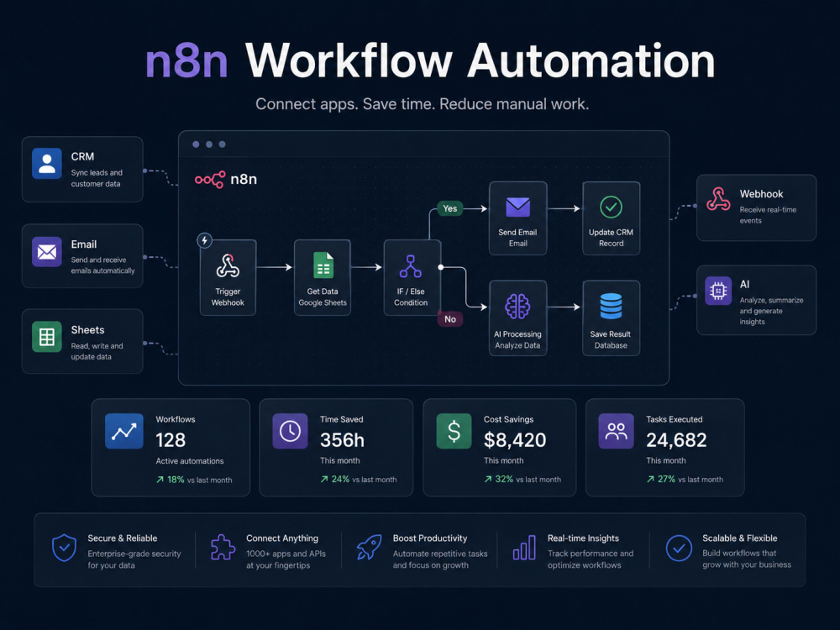
Task: Click the three window dots in workflow window
Action: coord(209,144)
